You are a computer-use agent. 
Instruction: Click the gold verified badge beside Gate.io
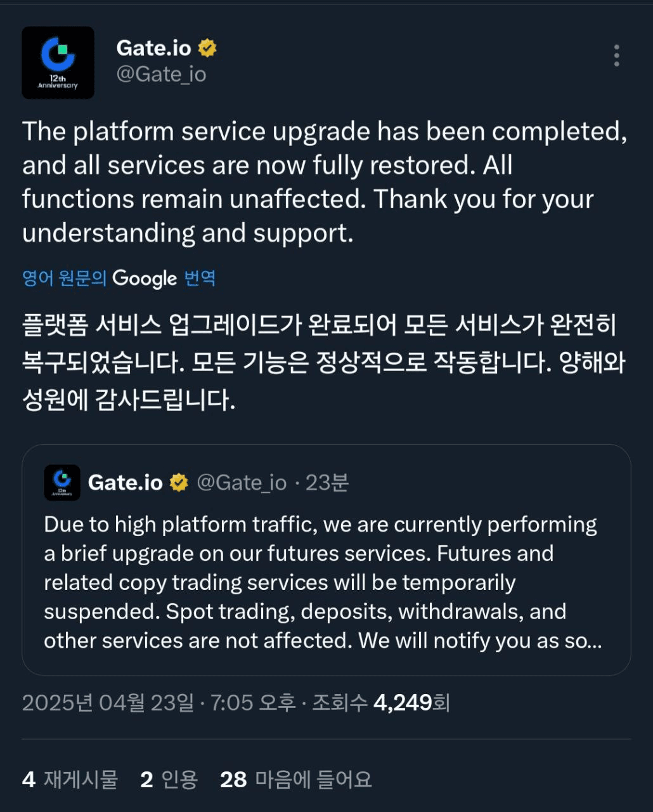click(x=207, y=48)
